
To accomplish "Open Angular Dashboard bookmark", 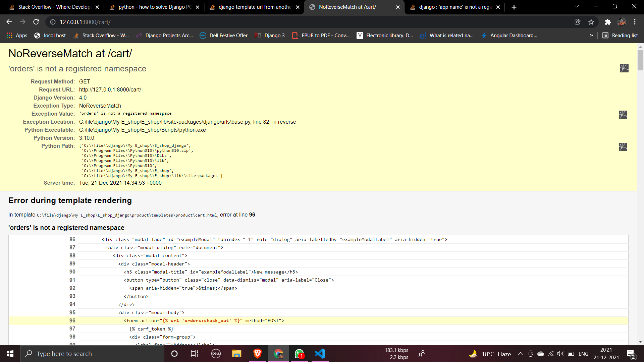I will point(509,36).
